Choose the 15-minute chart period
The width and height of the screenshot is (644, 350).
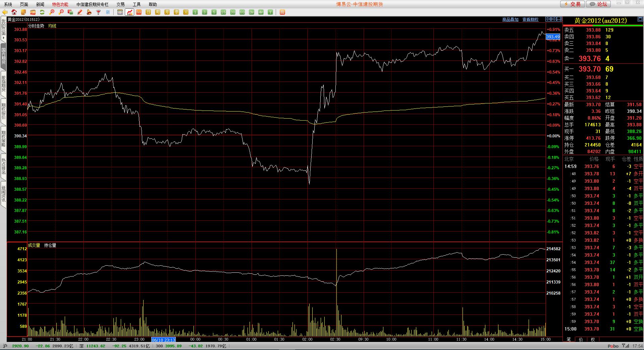click(223, 12)
